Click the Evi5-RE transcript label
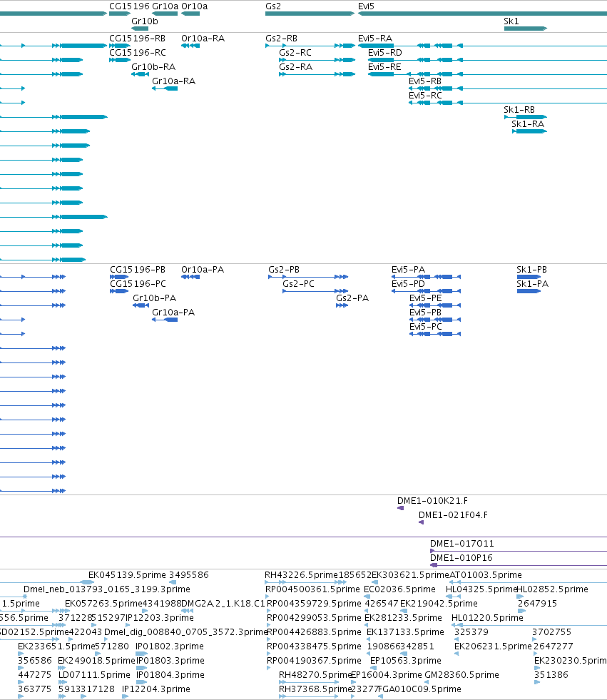This screenshot has width=607, height=700. click(384, 67)
